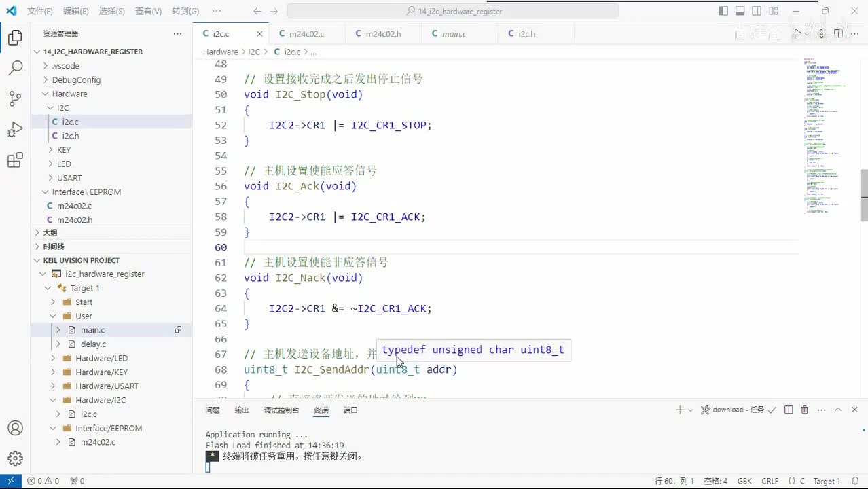Switch to the 调试控制台 debug console tab
The width and height of the screenshot is (868, 489).
281,410
